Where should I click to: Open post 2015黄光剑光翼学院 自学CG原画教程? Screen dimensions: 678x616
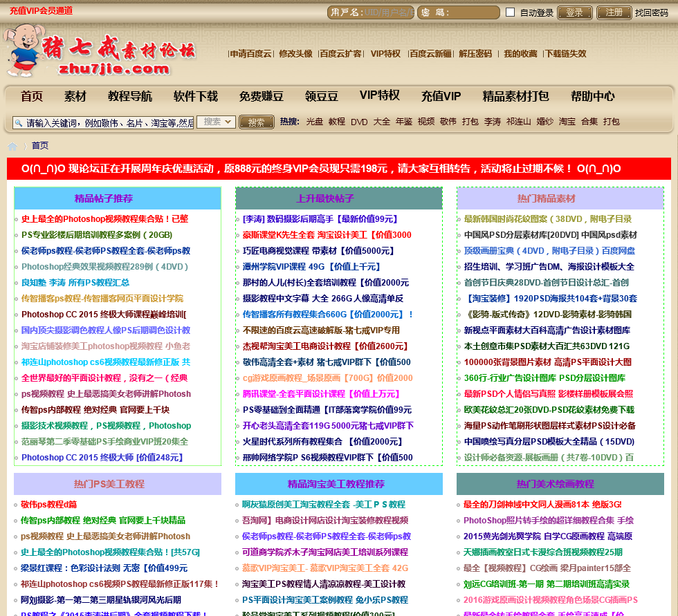[x=548, y=536]
